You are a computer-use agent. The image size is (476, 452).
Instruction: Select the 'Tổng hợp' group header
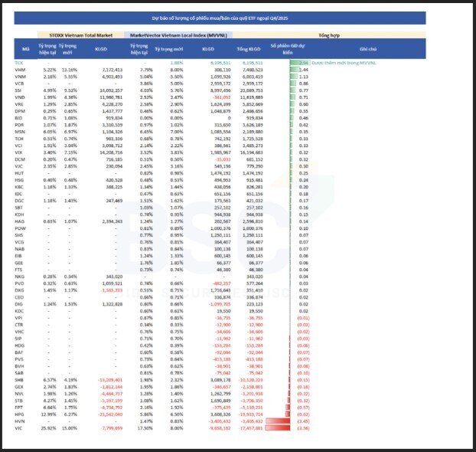point(329,35)
